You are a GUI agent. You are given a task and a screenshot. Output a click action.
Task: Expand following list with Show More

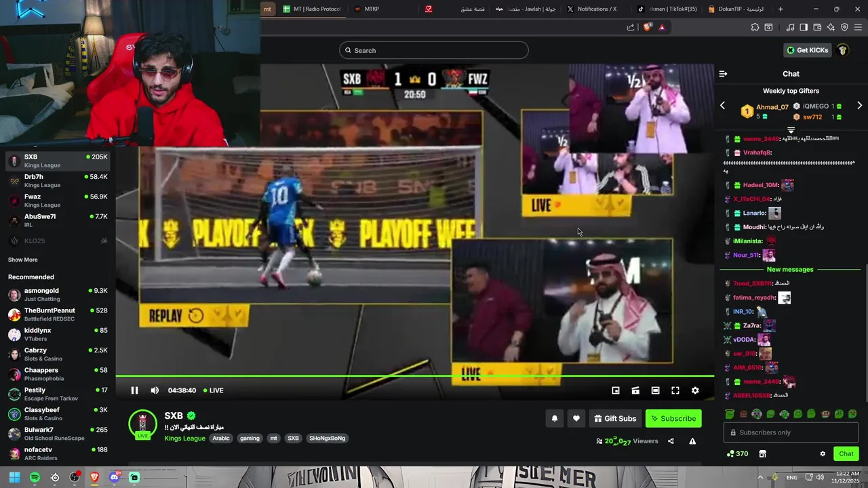point(23,260)
